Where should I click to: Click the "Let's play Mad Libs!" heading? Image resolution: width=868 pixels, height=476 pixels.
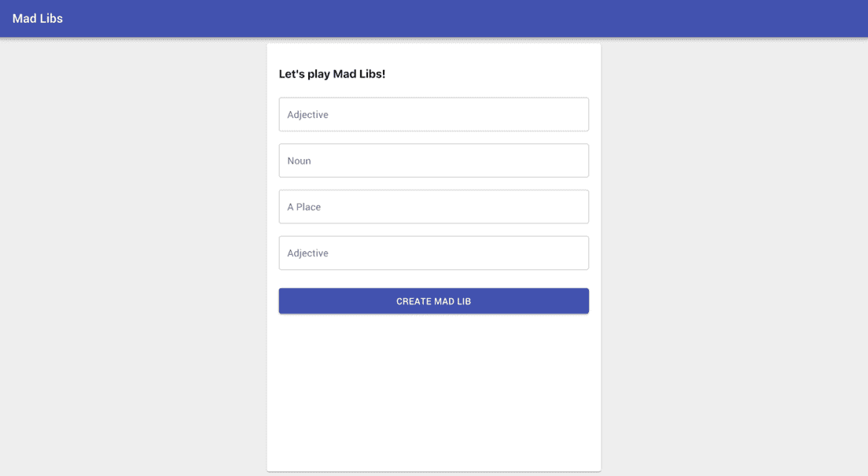[332, 74]
